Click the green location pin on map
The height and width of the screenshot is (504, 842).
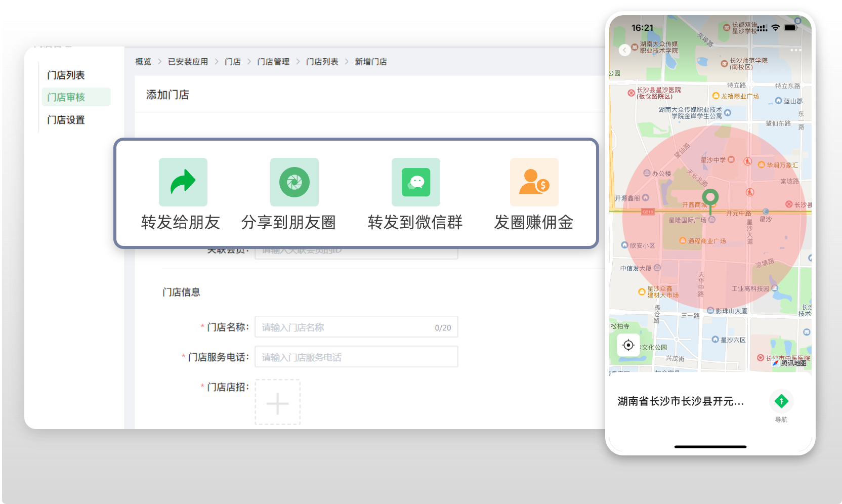tap(710, 198)
